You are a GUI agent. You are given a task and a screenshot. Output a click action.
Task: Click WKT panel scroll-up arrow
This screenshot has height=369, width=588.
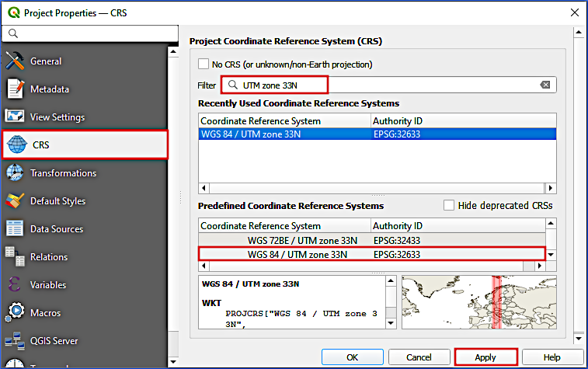coord(391,280)
